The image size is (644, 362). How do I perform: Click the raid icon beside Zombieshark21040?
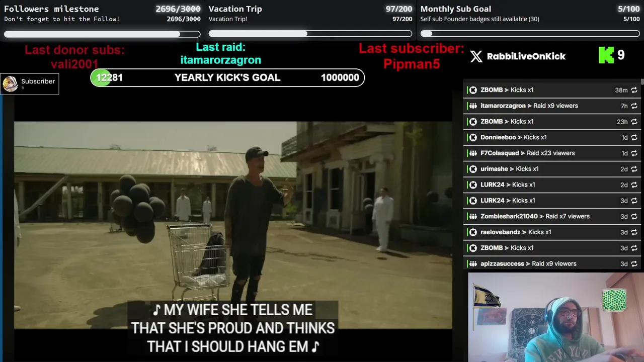(473, 216)
